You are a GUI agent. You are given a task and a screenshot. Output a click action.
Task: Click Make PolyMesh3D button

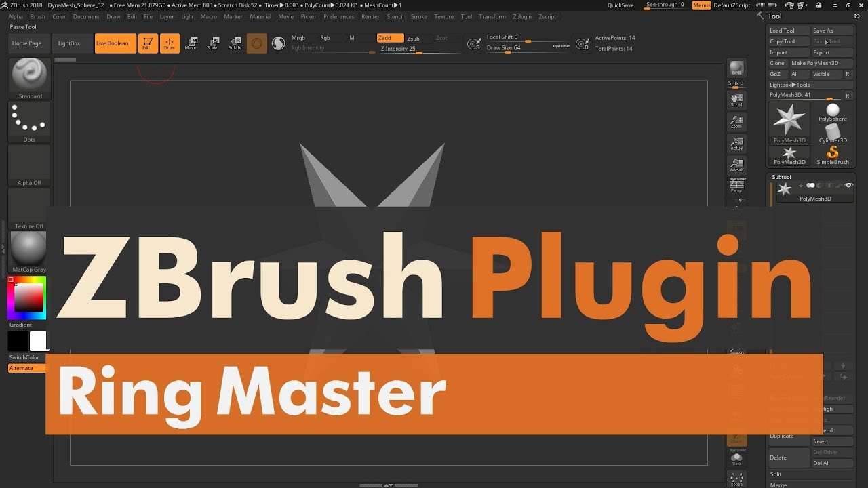pyautogui.click(x=821, y=63)
